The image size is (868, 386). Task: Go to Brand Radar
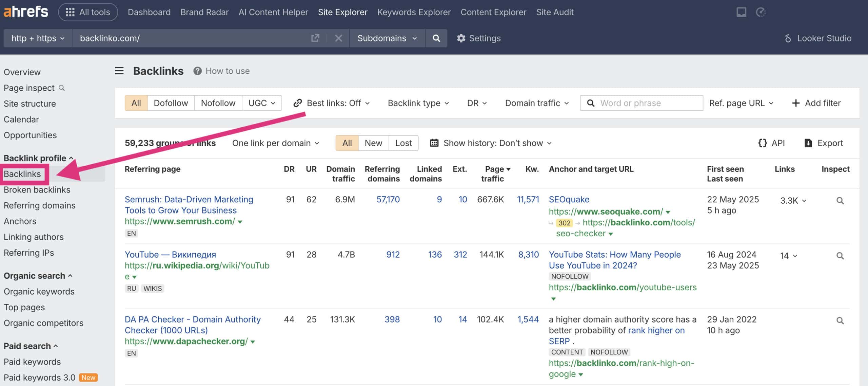click(204, 12)
